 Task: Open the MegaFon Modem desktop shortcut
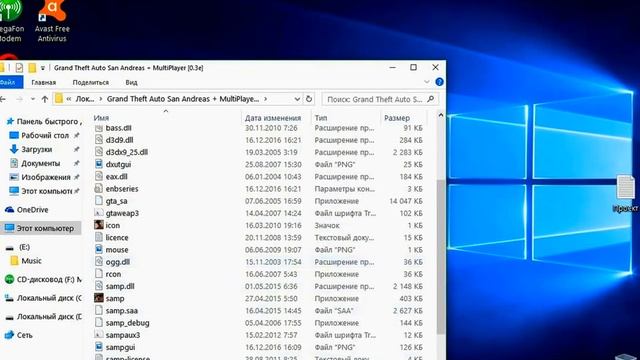10,20
